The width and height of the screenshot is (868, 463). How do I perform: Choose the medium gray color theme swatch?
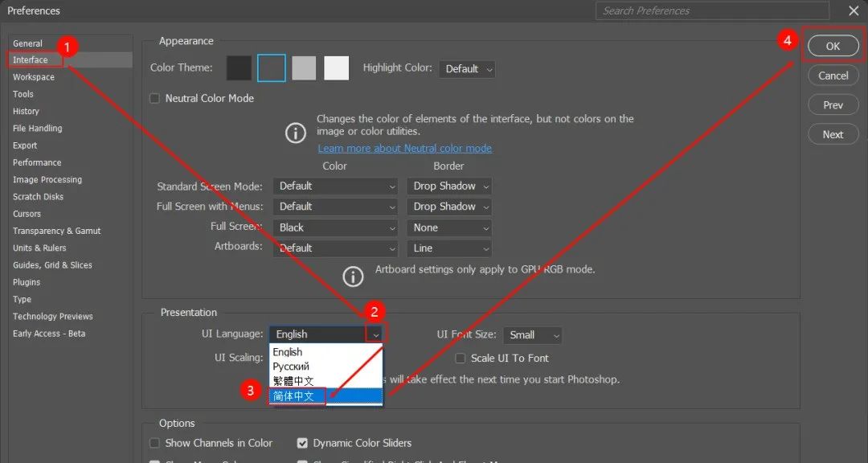(304, 68)
